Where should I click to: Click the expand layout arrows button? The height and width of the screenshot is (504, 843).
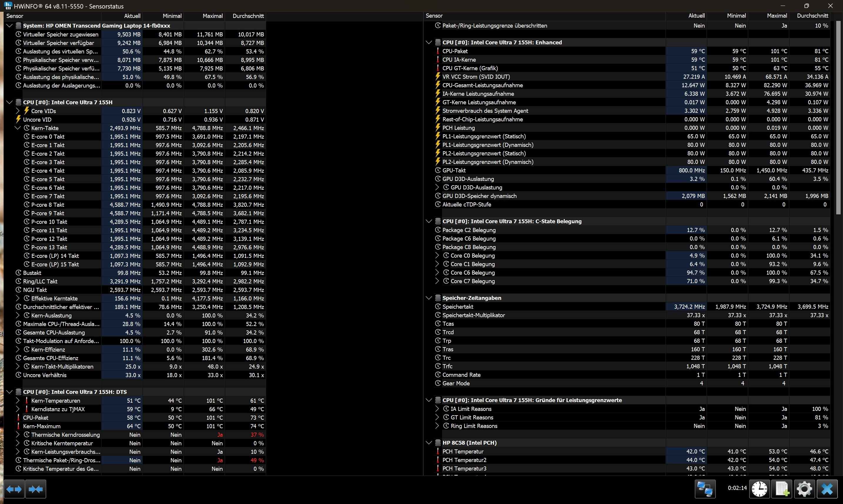tap(14, 489)
